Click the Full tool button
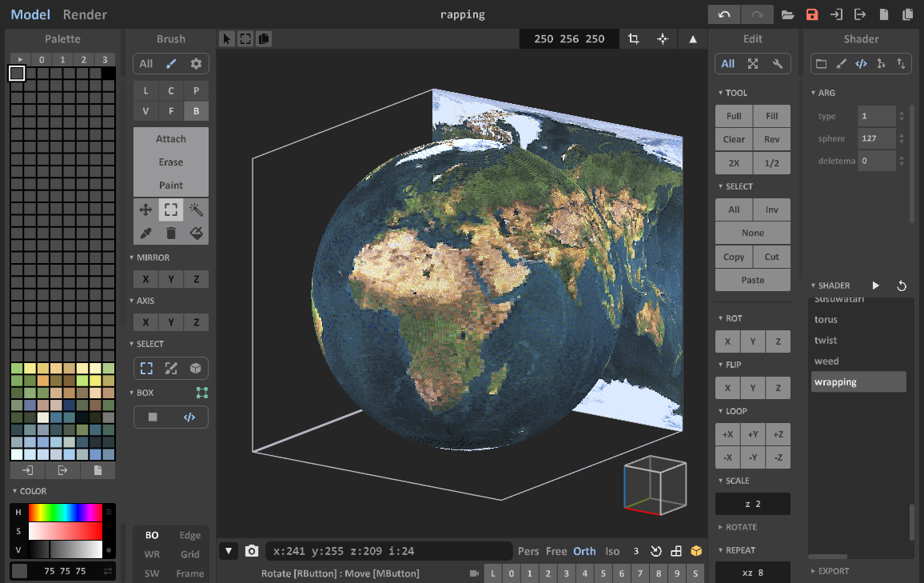Image resolution: width=924 pixels, height=583 pixels. (734, 116)
